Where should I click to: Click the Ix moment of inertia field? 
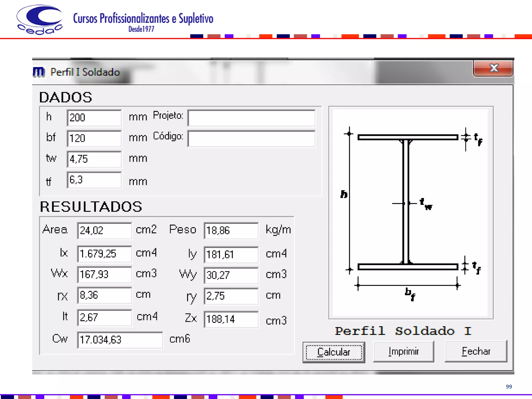coord(104,254)
